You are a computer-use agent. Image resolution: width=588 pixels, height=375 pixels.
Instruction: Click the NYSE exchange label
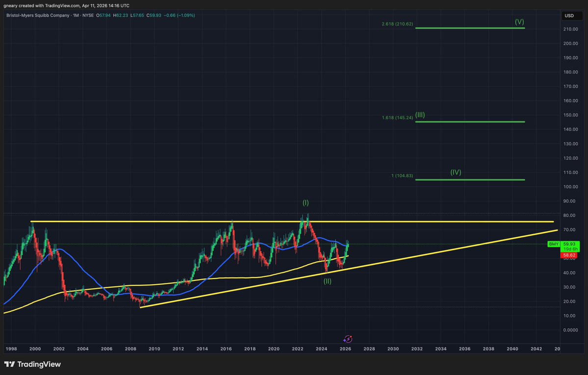click(x=88, y=15)
